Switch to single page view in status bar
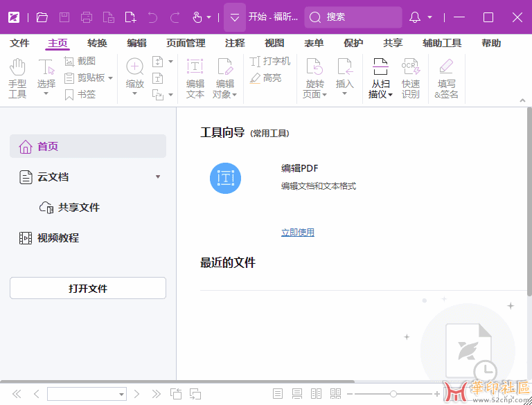 [278, 394]
